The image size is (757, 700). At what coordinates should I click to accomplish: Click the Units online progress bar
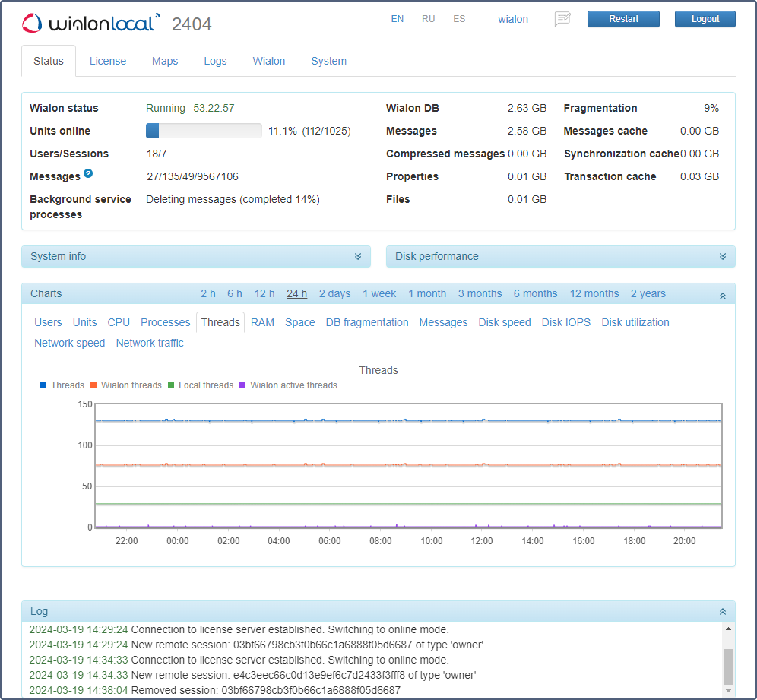pyautogui.click(x=204, y=131)
